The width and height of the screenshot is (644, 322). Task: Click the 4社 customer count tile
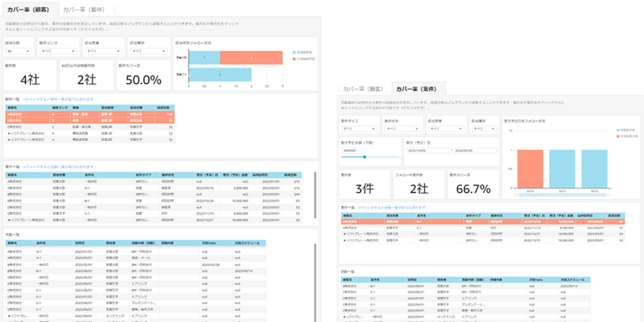pyautogui.click(x=30, y=80)
